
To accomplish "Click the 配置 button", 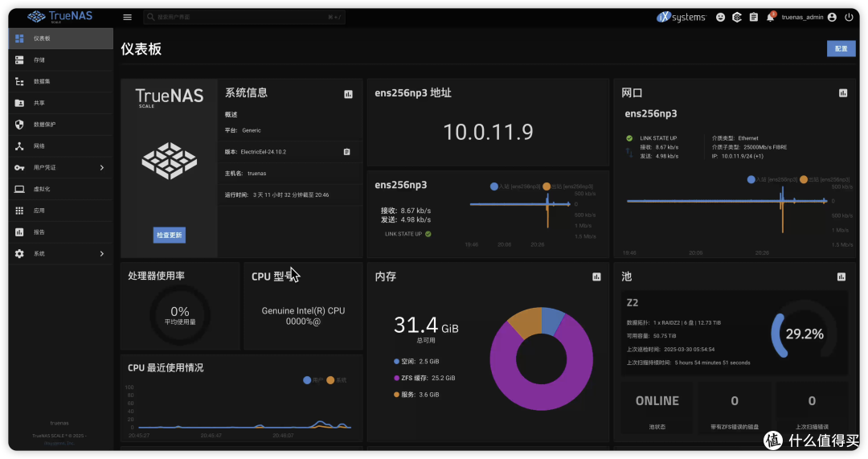I will coord(841,49).
